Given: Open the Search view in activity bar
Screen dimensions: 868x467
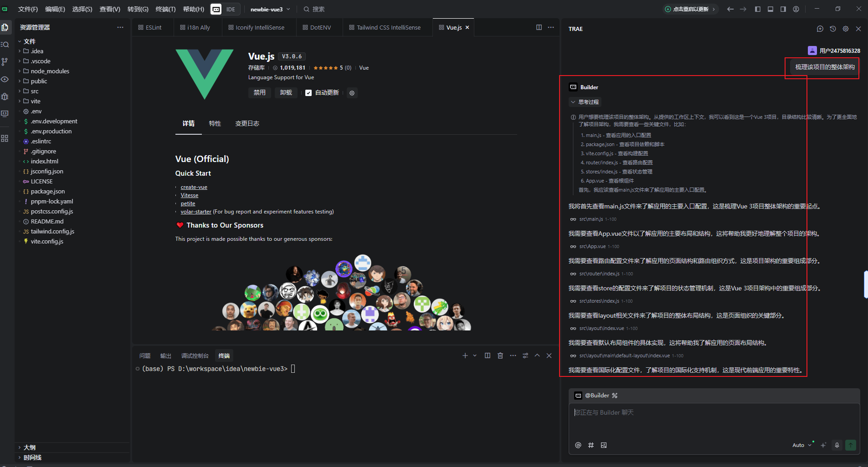Looking at the screenshot, I should pos(5,45).
